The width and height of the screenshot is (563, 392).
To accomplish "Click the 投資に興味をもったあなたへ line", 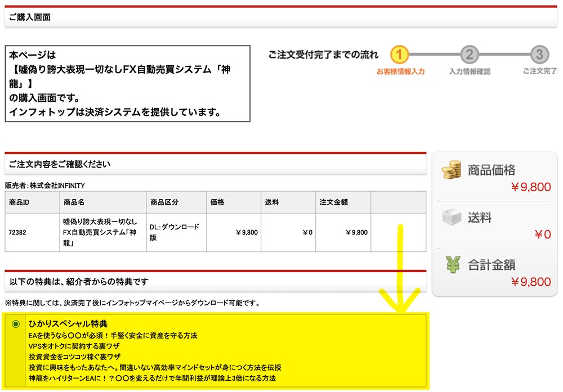I will [155, 368].
